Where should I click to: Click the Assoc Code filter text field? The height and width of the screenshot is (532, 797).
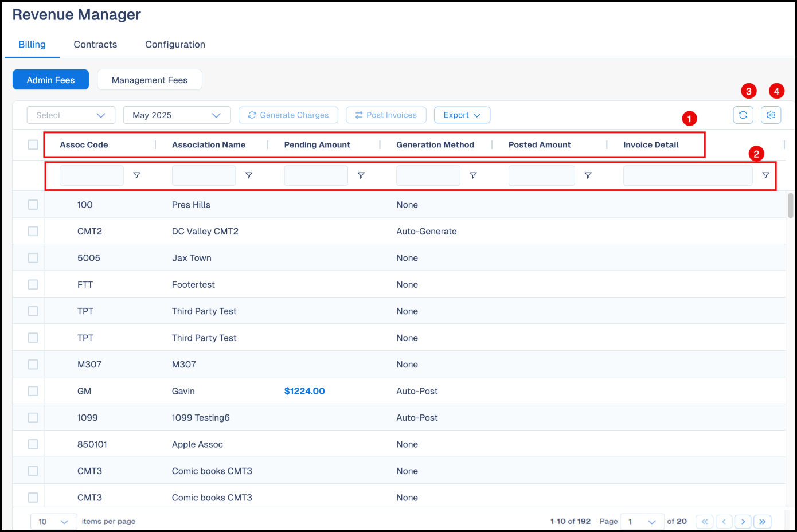point(92,175)
